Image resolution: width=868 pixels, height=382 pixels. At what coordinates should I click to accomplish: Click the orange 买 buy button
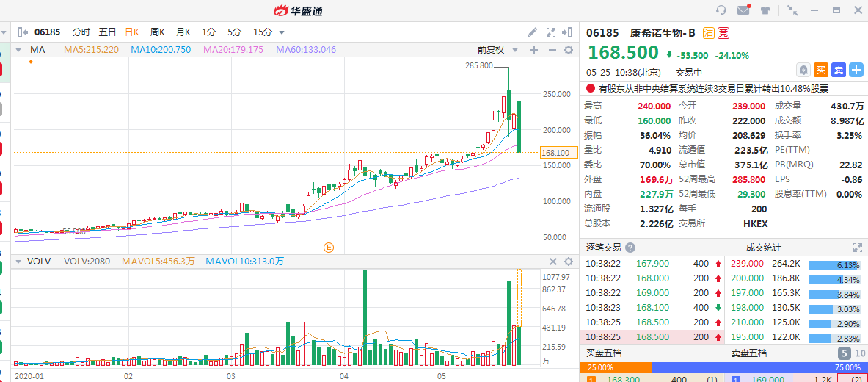(820, 70)
